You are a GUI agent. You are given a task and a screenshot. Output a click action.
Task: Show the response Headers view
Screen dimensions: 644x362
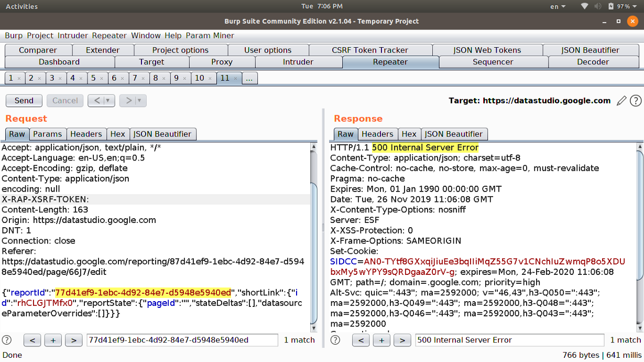tap(377, 134)
